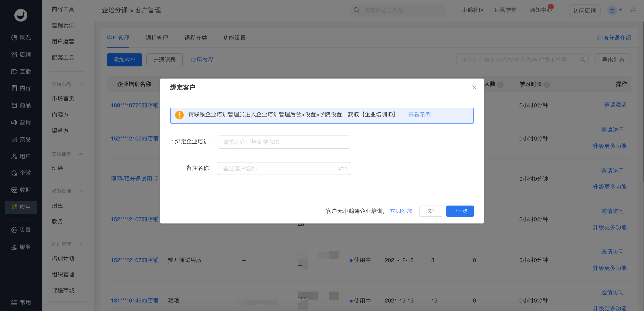Open the 使用教程 link
644x311 pixels.
tap(202, 60)
